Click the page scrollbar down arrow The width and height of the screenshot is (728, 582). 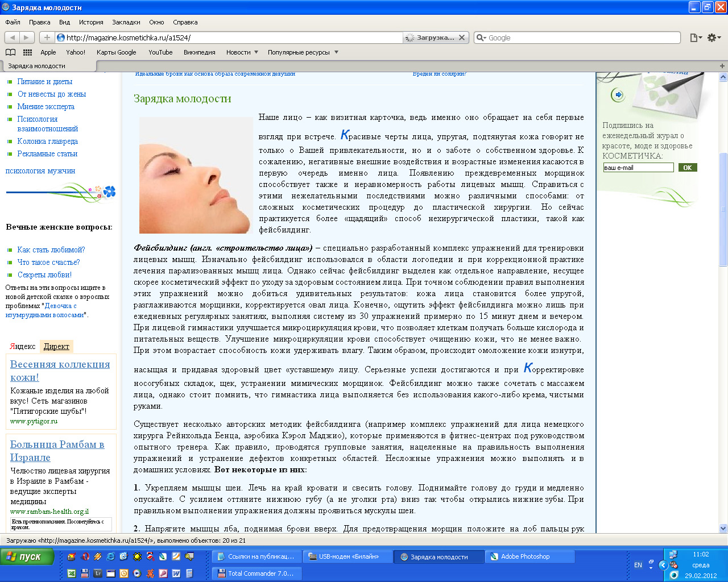click(x=723, y=528)
